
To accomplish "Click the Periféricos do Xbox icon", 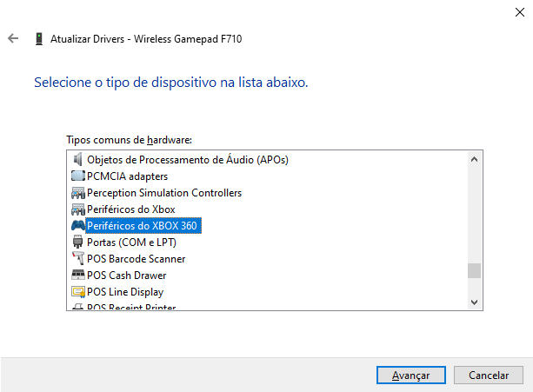I will pos(77,209).
